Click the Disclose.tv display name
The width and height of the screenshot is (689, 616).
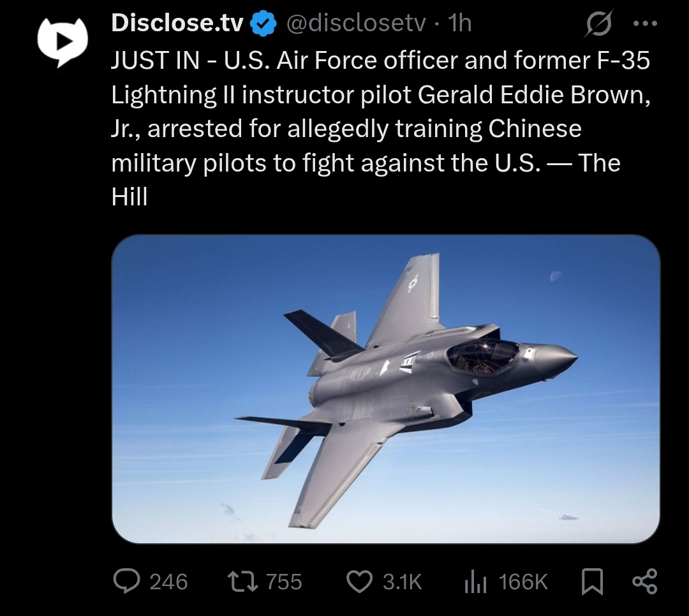click(177, 23)
